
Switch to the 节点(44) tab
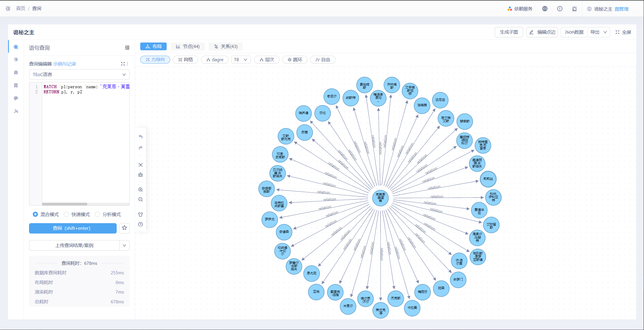pyautogui.click(x=188, y=47)
